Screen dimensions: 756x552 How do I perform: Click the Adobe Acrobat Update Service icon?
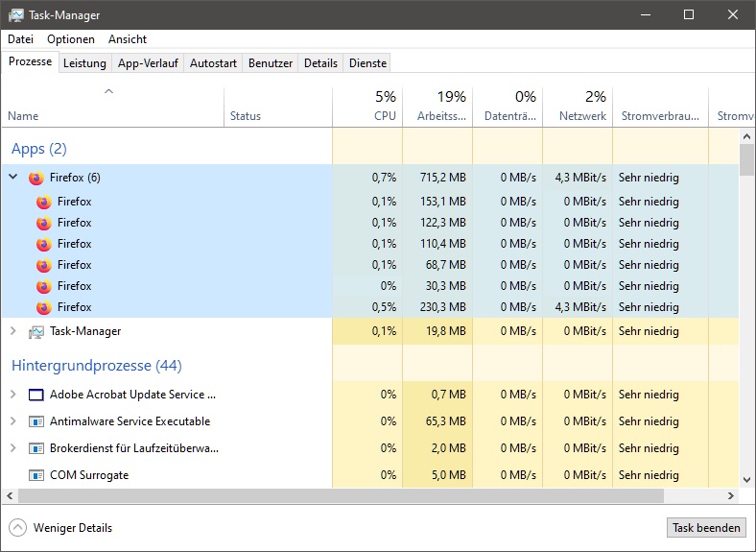tap(36, 395)
